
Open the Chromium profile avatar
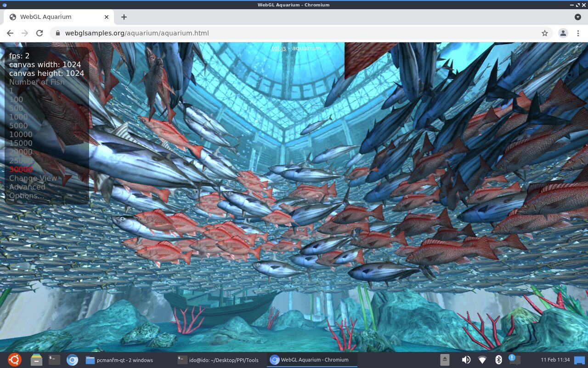563,33
